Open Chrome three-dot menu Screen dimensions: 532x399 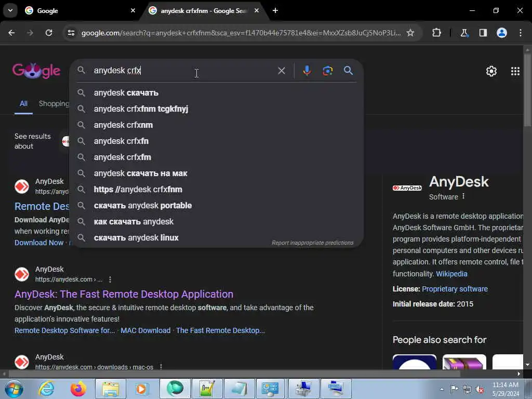(521, 33)
